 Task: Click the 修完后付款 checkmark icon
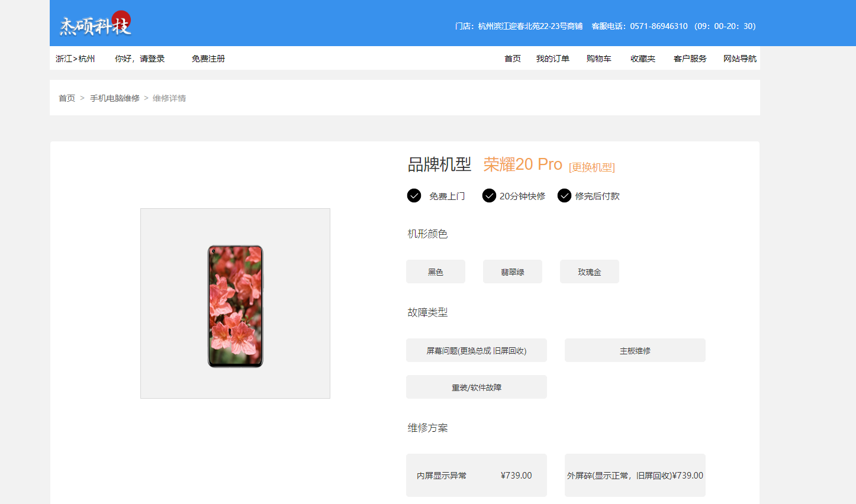[x=564, y=196]
